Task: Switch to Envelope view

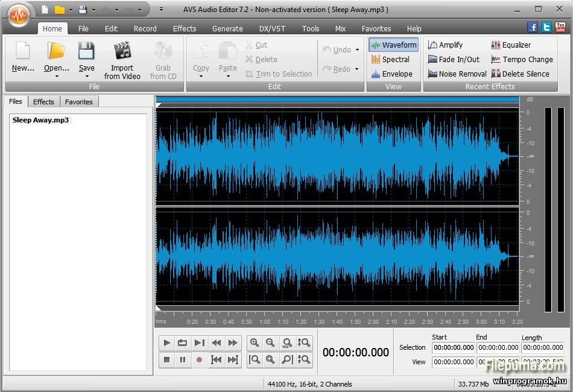Action: [391, 74]
